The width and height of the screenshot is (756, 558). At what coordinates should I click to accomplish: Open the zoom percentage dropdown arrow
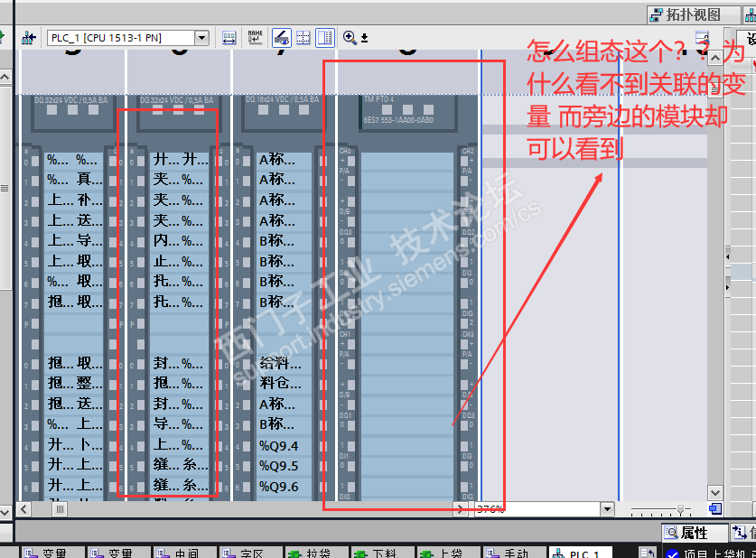[608, 509]
